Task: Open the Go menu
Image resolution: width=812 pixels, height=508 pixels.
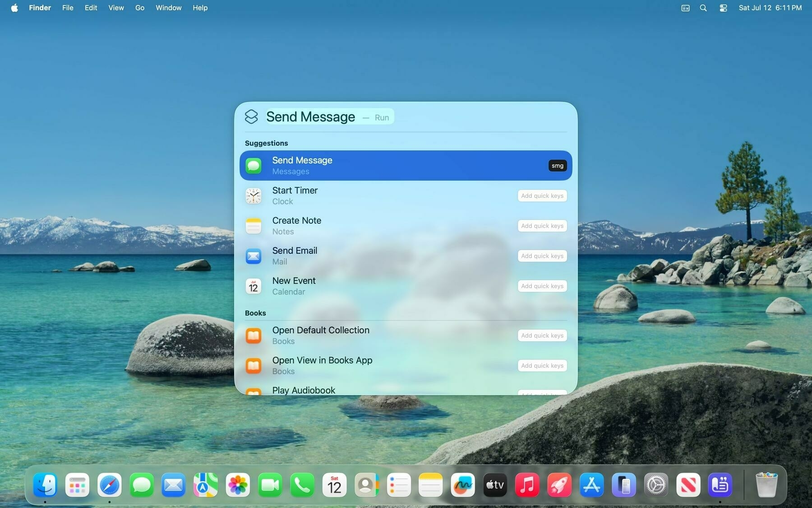Action: click(140, 8)
